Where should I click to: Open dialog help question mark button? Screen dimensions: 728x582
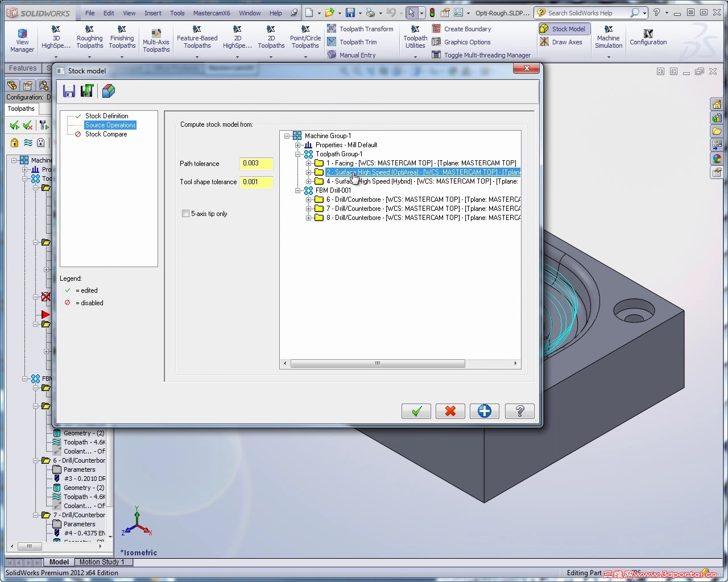tap(519, 411)
